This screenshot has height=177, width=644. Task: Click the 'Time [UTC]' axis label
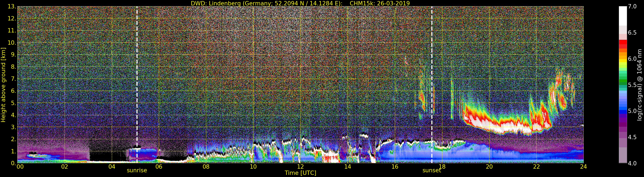tap(300, 173)
